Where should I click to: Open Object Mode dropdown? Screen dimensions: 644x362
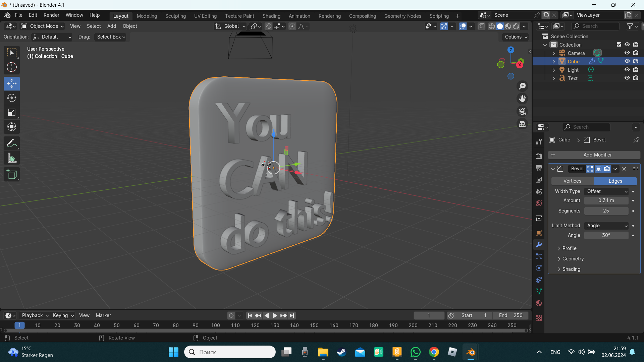[x=42, y=26]
